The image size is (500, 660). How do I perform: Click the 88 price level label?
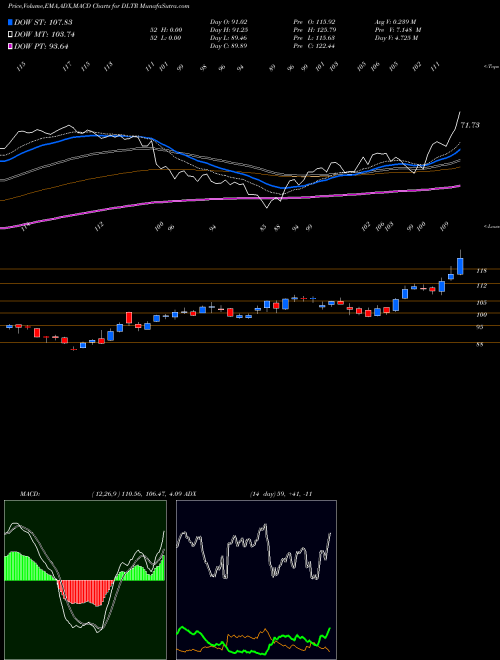click(480, 344)
